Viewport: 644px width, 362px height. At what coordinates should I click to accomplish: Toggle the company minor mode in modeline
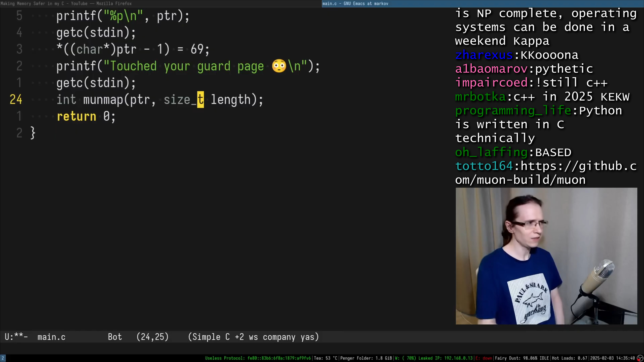point(279,337)
